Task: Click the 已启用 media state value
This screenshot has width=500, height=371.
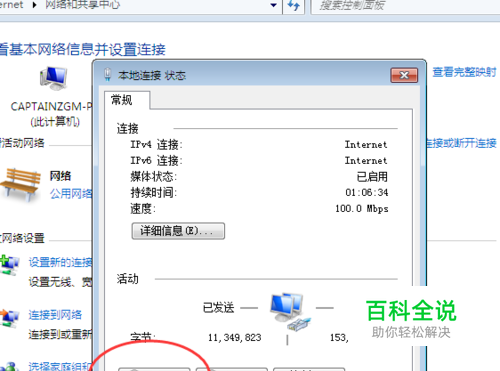Action: click(372, 177)
